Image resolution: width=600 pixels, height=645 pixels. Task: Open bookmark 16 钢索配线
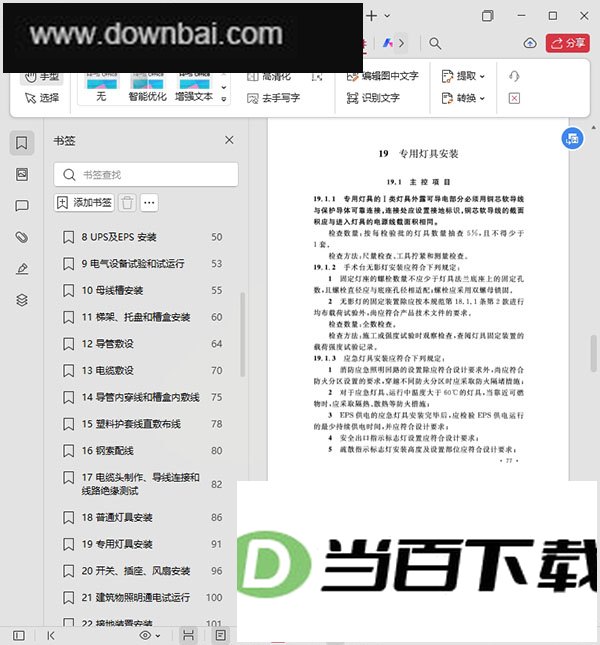(x=142, y=451)
